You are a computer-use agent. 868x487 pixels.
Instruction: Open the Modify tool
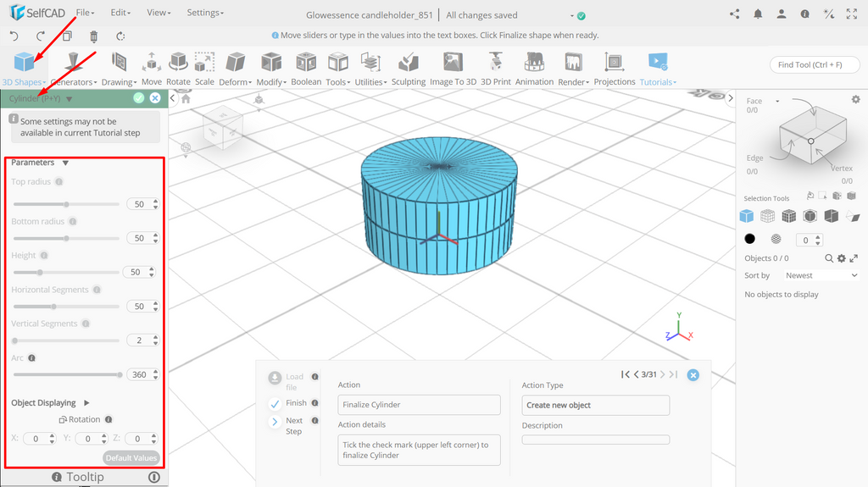(271, 69)
